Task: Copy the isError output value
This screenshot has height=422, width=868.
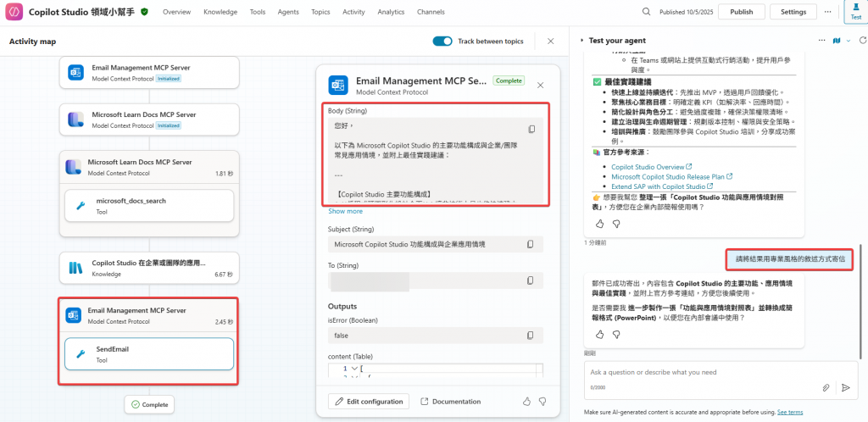Action: coord(531,336)
